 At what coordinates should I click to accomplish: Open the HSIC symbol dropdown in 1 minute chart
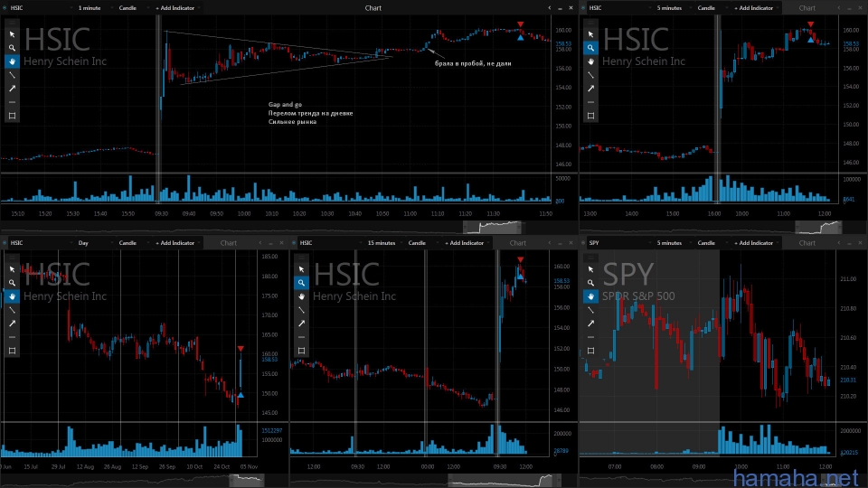(40, 8)
